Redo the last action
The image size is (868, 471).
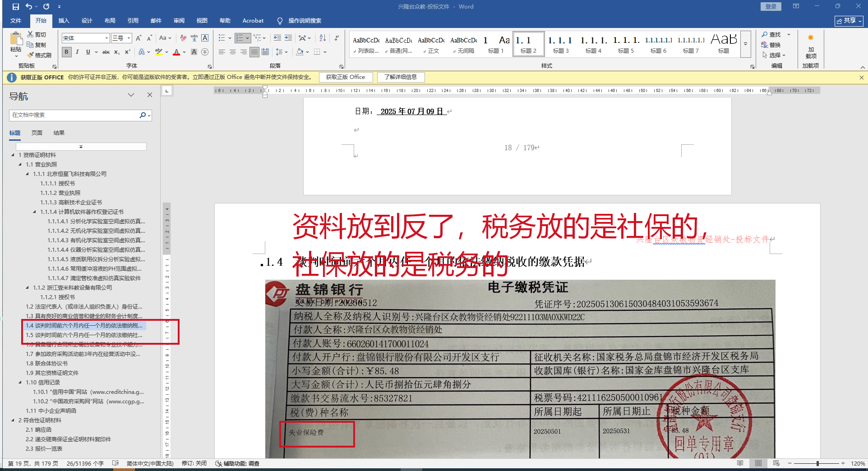46,7
